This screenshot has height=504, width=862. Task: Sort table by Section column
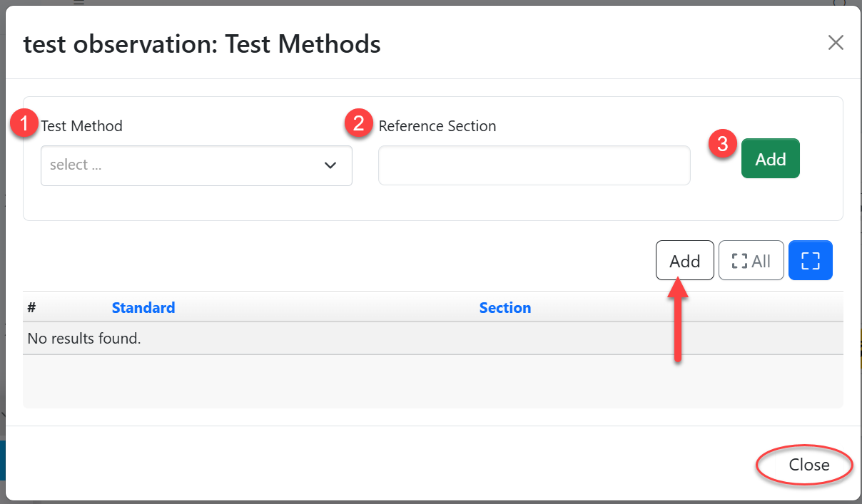tap(505, 308)
